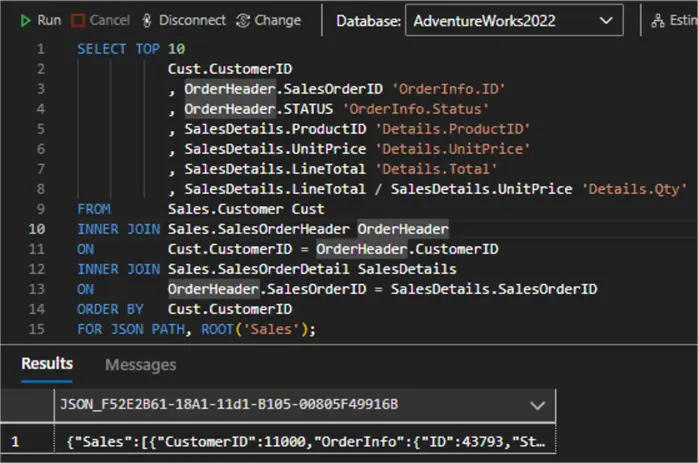Image resolution: width=698 pixels, height=463 pixels.
Task: Click the 'Details.UnitPrice' string alias
Action: (453, 149)
